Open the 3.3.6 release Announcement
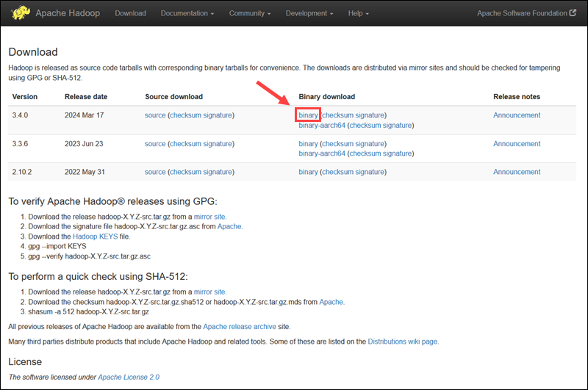This screenshot has width=588, height=390. click(517, 143)
